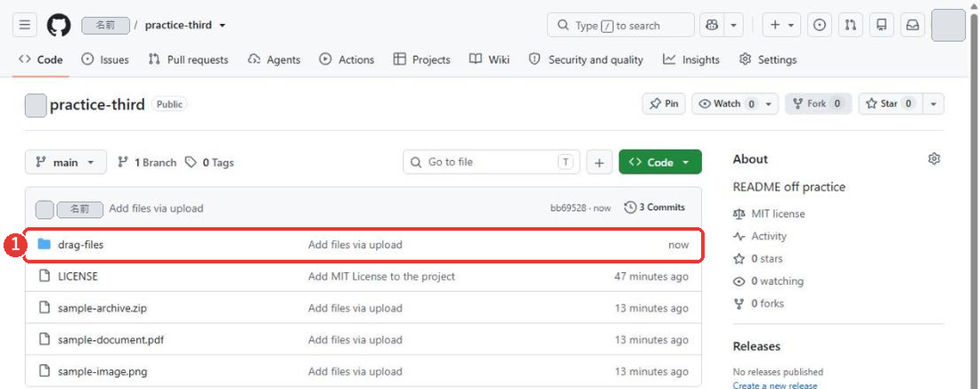Focus the Go to file field

click(491, 162)
